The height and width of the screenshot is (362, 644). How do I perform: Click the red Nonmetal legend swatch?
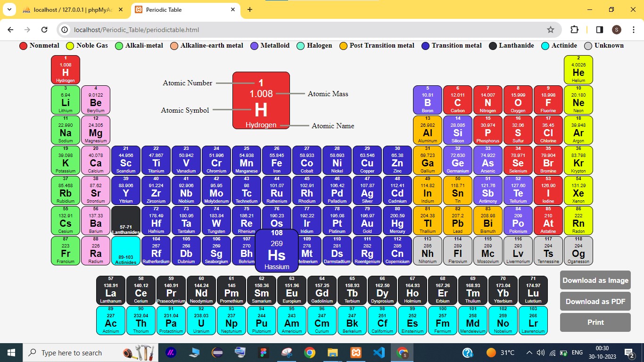(x=23, y=46)
